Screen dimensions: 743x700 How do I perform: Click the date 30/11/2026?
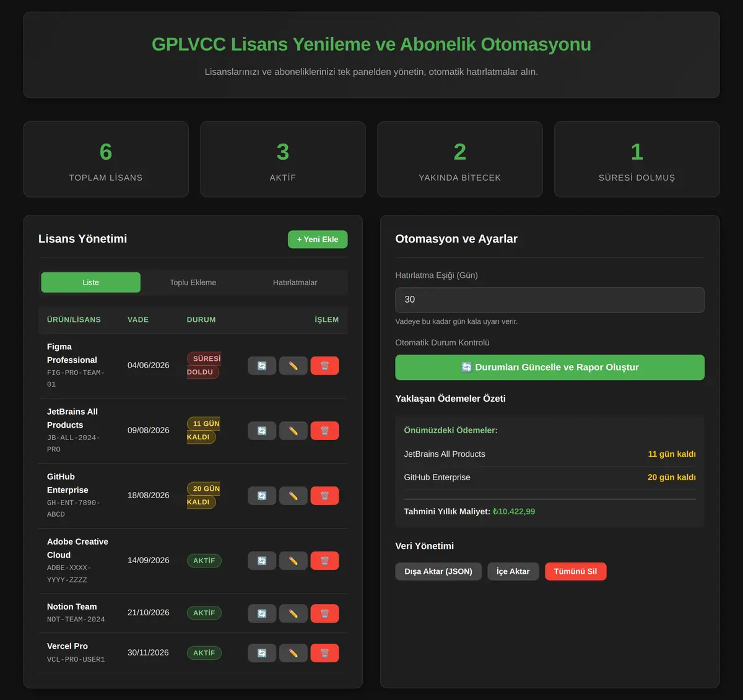coord(149,652)
